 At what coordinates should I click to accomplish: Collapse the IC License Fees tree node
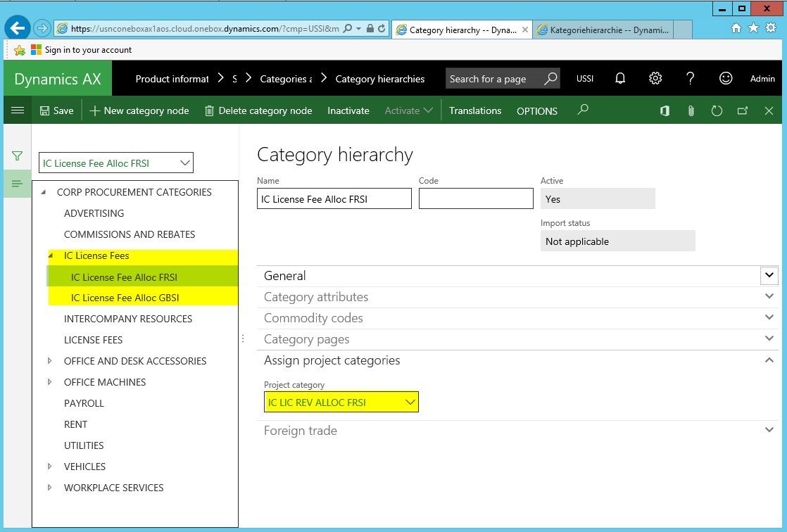pyautogui.click(x=50, y=255)
